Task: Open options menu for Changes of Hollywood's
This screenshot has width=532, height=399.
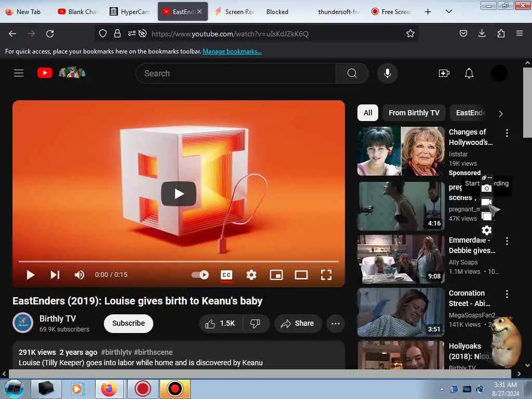Action: 507,133
